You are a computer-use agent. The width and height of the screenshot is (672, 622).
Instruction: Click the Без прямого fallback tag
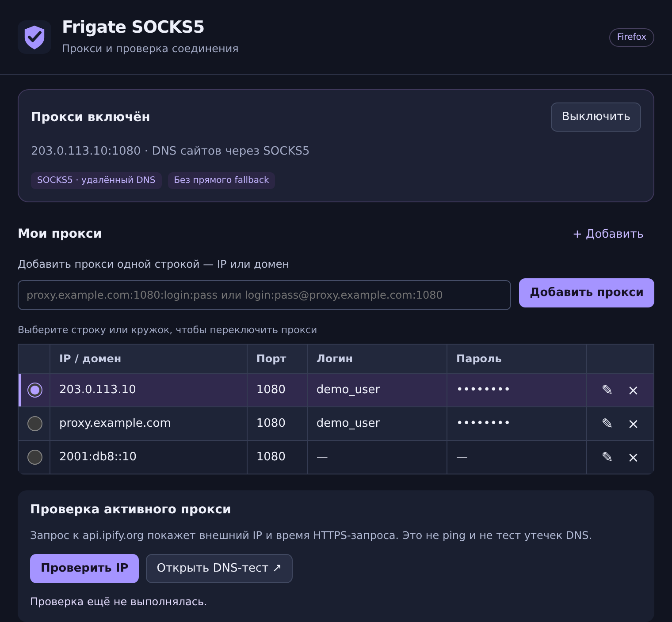pos(221,180)
